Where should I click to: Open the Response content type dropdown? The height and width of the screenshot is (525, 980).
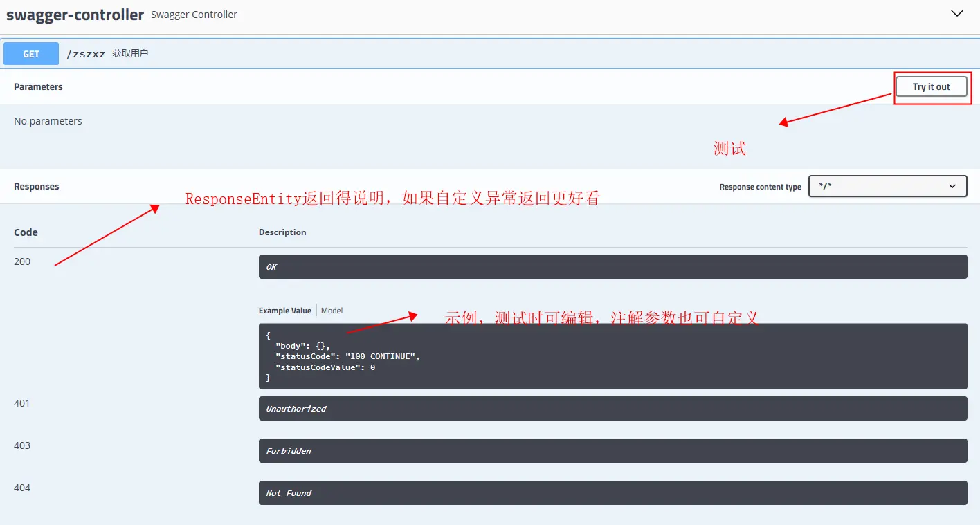(888, 186)
